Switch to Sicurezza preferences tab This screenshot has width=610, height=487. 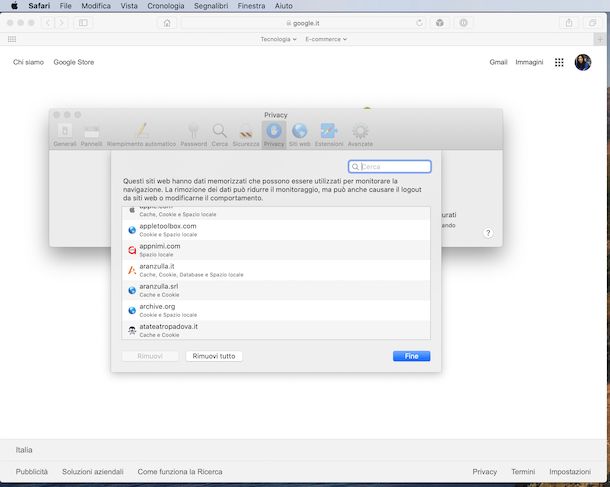coord(246,135)
